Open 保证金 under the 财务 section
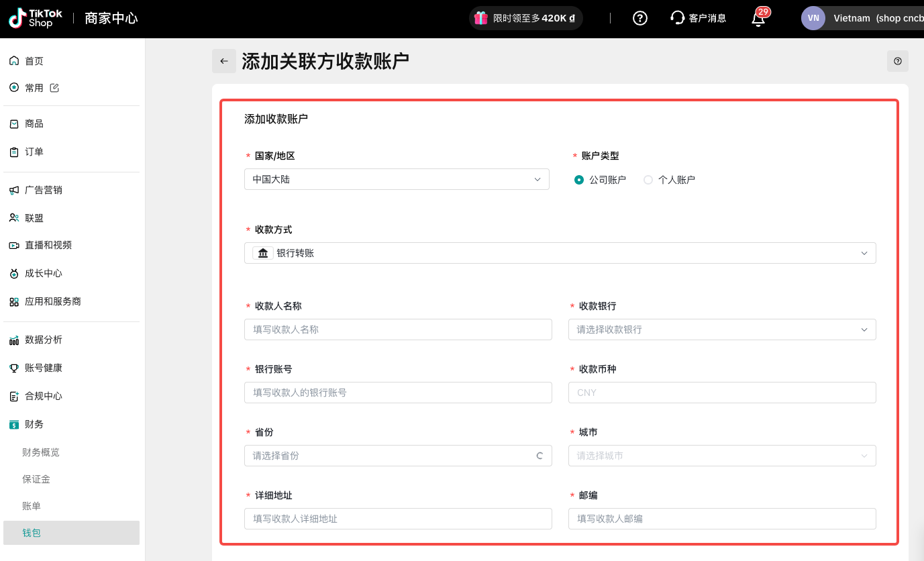This screenshot has width=924, height=561. (36, 479)
